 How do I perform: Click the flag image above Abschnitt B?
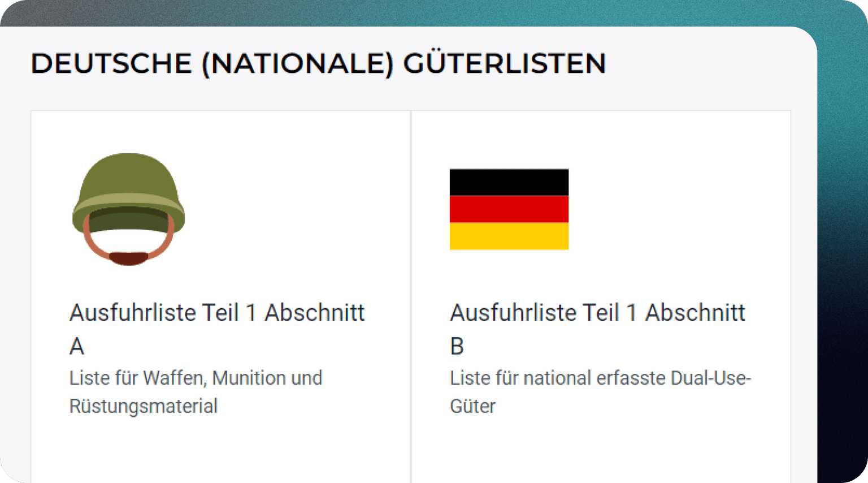point(508,209)
